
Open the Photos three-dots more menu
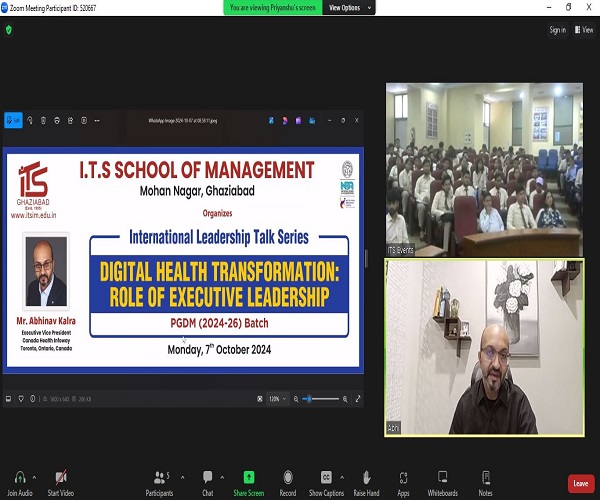point(97,121)
